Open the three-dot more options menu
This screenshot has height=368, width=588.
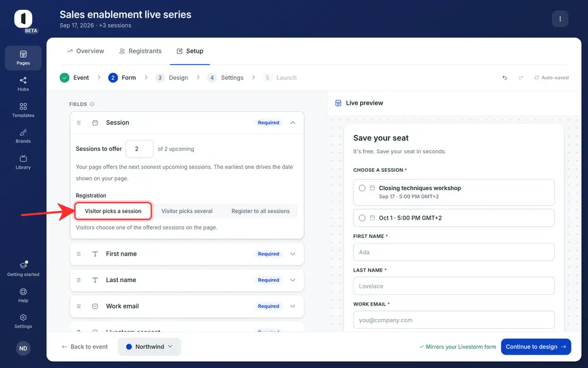[x=560, y=19]
